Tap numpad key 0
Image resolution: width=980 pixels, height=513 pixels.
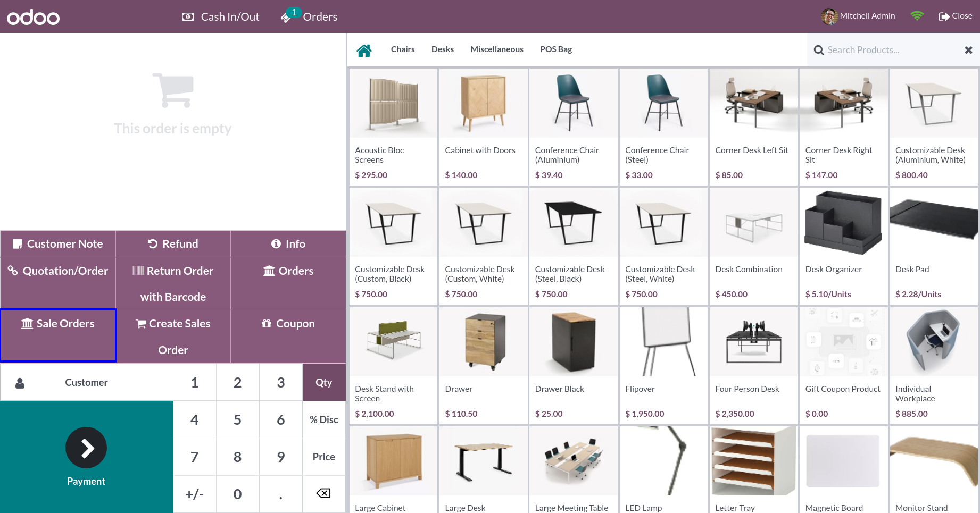pos(238,494)
